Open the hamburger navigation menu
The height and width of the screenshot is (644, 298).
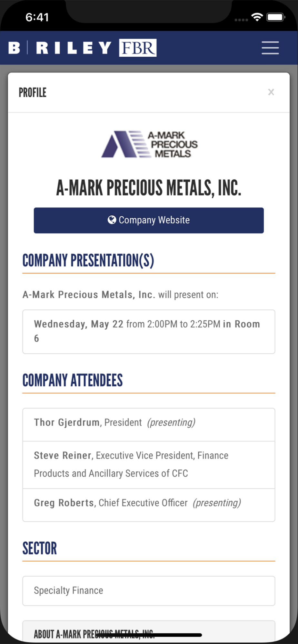(x=270, y=48)
